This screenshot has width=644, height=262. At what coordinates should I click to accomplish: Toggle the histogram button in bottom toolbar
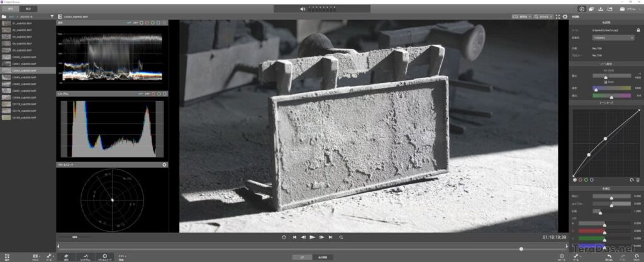click(x=86, y=257)
